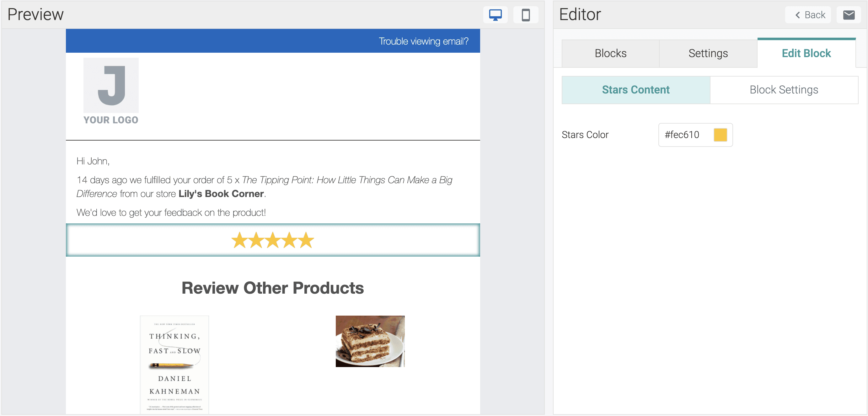Click the Hi John greeting text block
Viewport: 868px width, 416px height.
pyautogui.click(x=93, y=161)
